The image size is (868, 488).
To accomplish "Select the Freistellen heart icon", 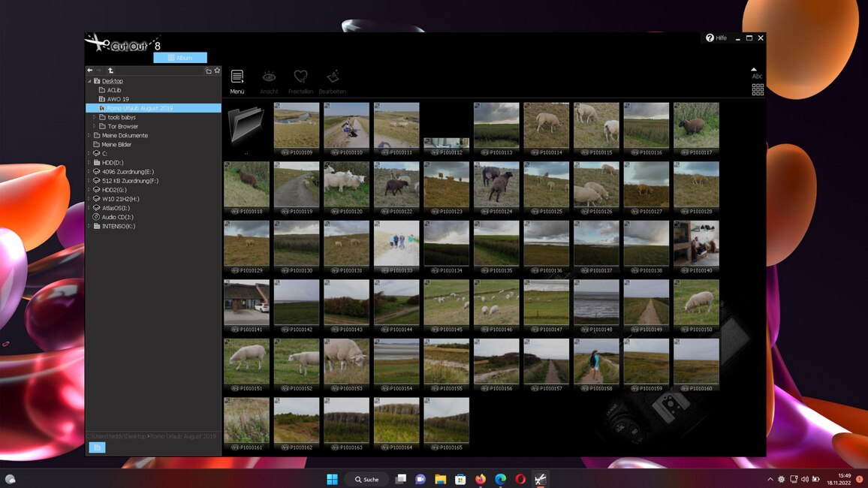I will (x=300, y=77).
